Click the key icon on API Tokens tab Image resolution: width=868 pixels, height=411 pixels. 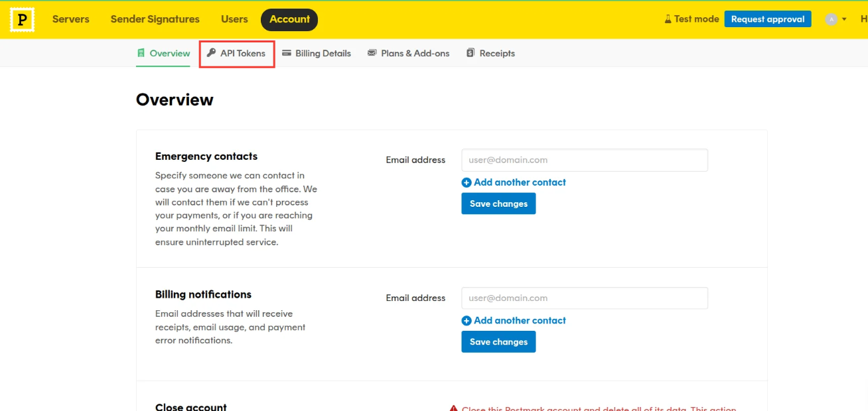pos(211,53)
